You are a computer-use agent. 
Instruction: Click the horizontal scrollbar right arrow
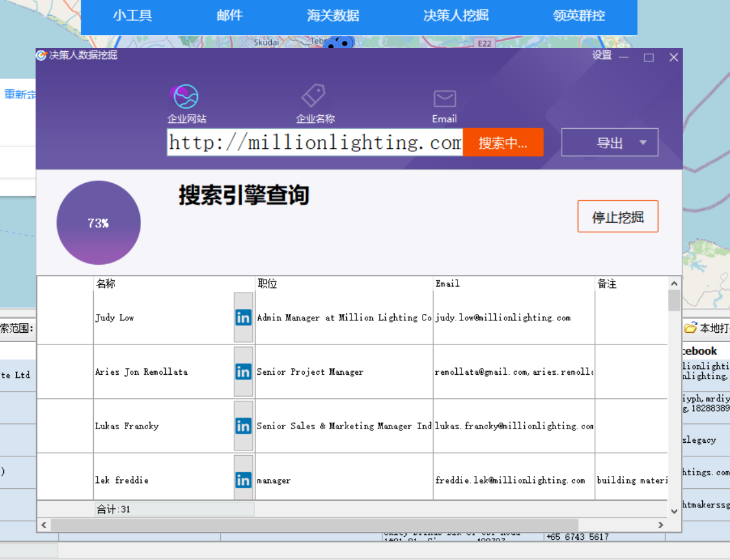(x=661, y=525)
